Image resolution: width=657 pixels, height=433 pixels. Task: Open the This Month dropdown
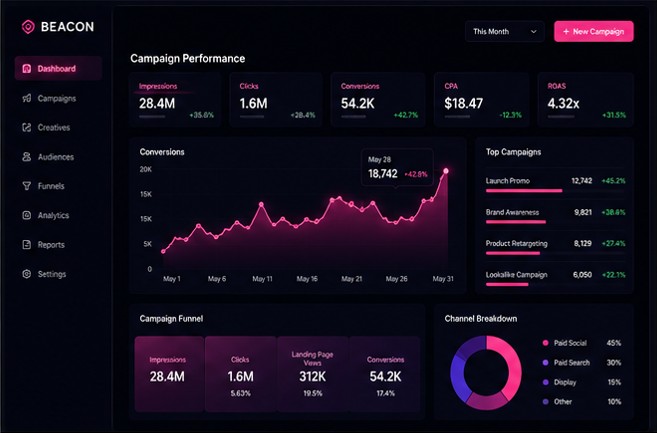tap(505, 31)
